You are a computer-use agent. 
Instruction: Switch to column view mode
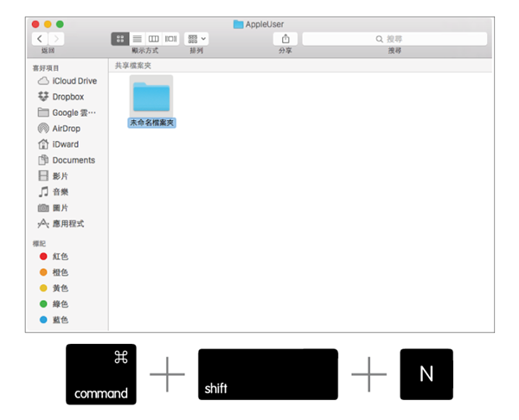(x=154, y=39)
